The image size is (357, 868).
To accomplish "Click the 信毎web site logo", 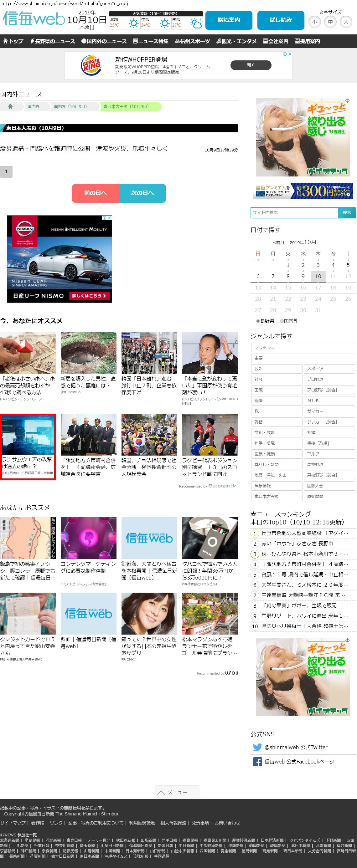I will click(34, 19).
